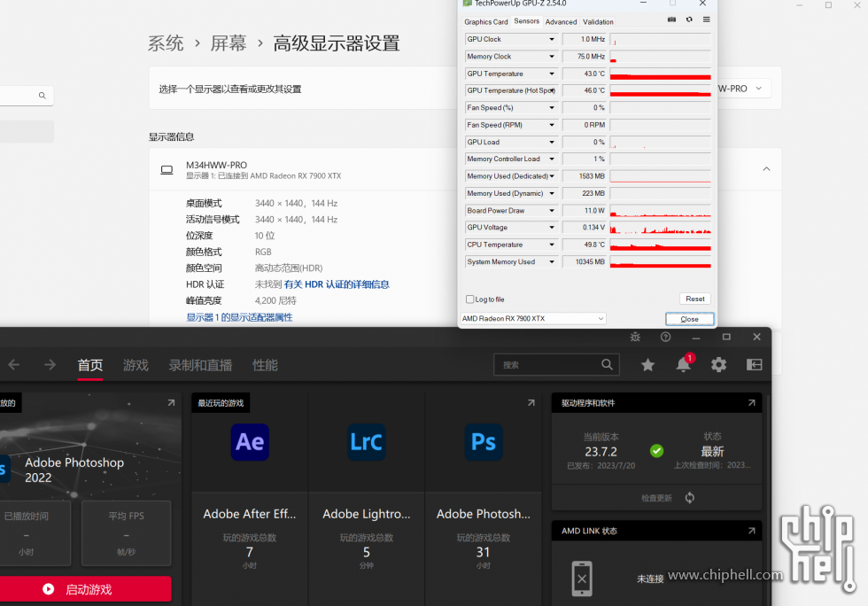Click the GPU Voltage sensor graph
The height and width of the screenshot is (606, 868).
(x=660, y=228)
